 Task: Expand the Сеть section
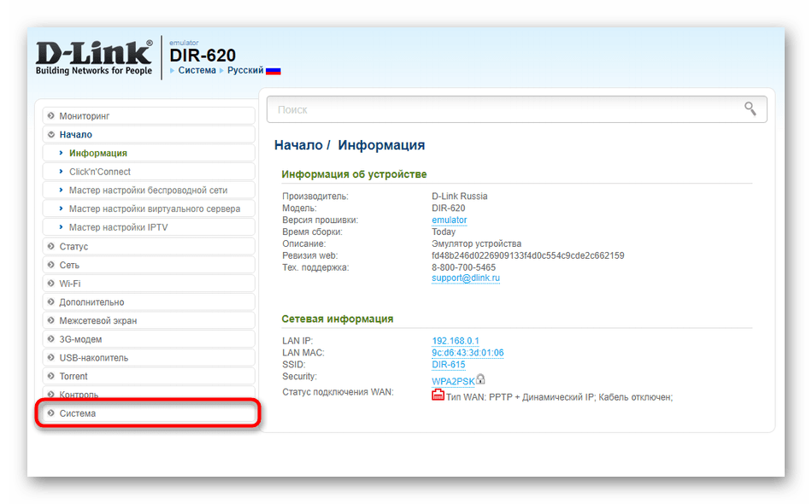click(149, 265)
